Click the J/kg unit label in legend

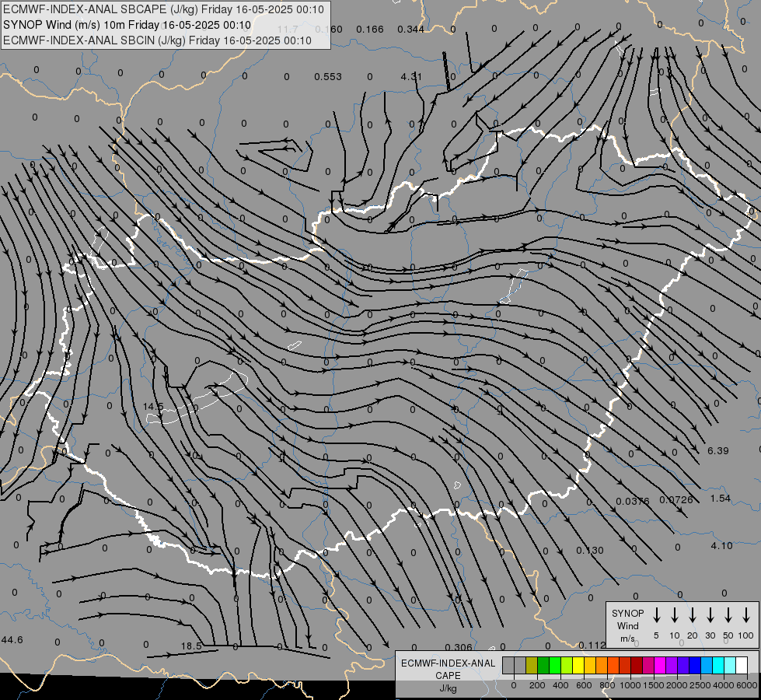point(448,688)
